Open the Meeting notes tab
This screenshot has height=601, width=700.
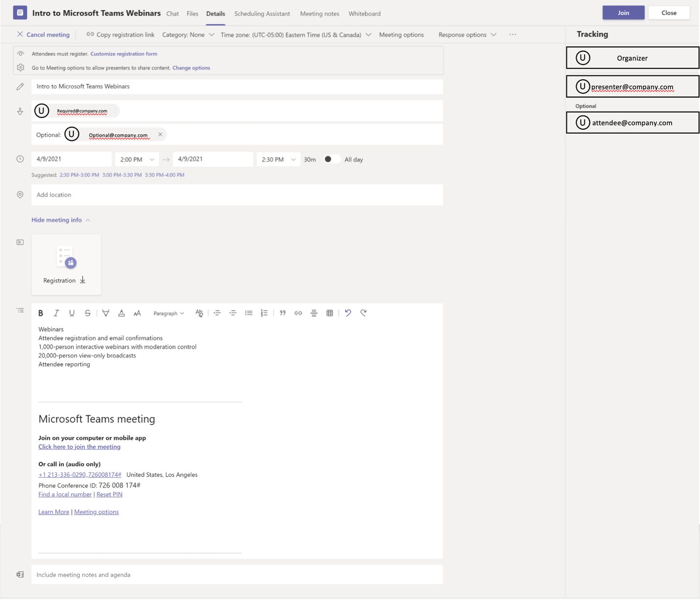tap(320, 14)
